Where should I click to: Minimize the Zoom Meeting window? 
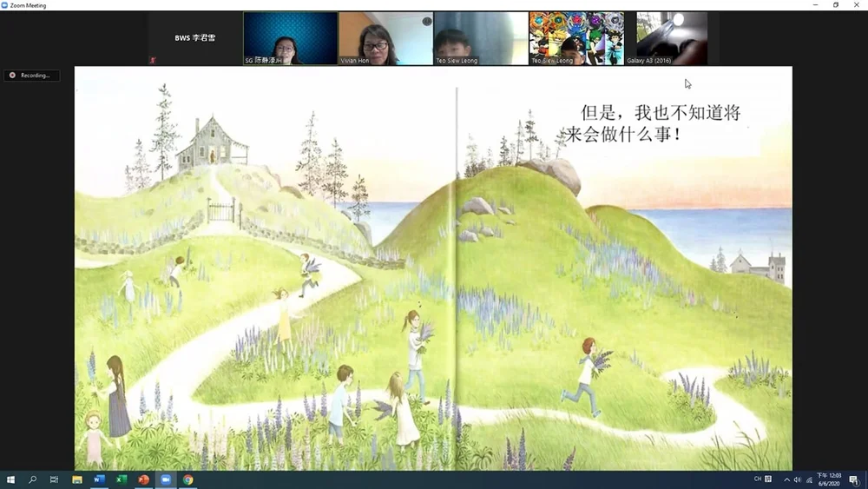[x=815, y=5]
